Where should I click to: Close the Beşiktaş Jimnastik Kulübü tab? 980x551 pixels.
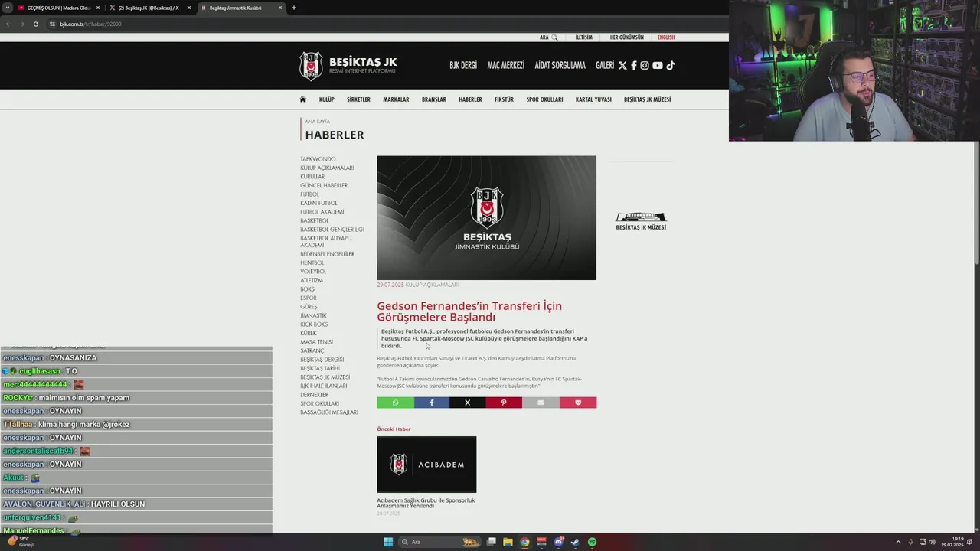[x=280, y=8]
